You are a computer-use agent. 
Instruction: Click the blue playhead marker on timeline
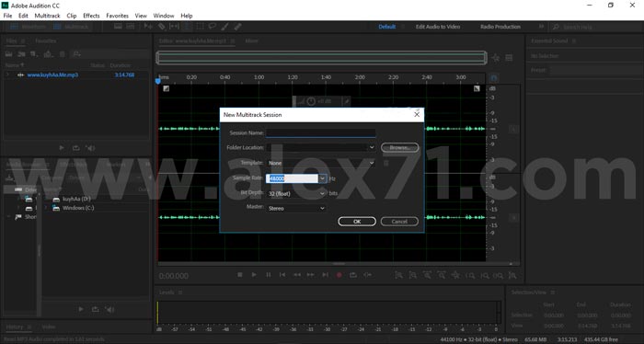point(157,81)
